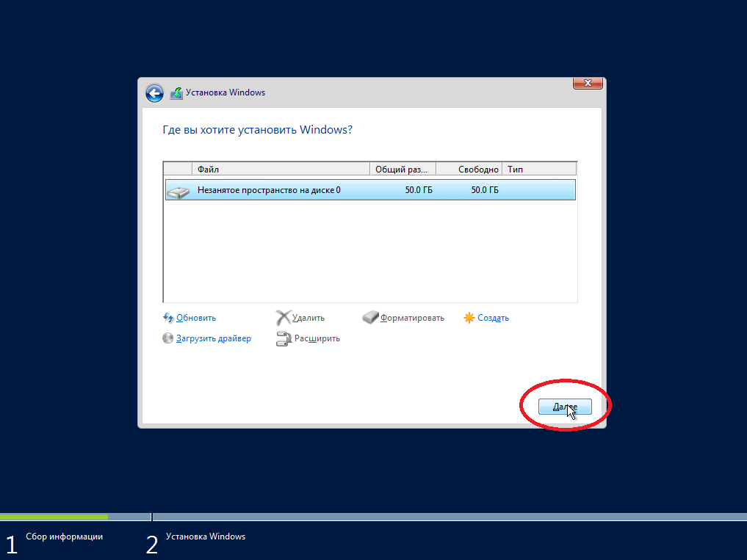Sort by the Файл column header
The width and height of the screenshot is (747, 560).
coord(281,170)
